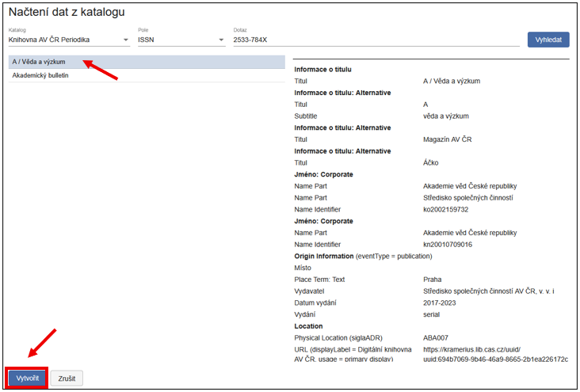Click the date value 2017-2023
Image resolution: width=580 pixels, height=392 pixels.
441,303
